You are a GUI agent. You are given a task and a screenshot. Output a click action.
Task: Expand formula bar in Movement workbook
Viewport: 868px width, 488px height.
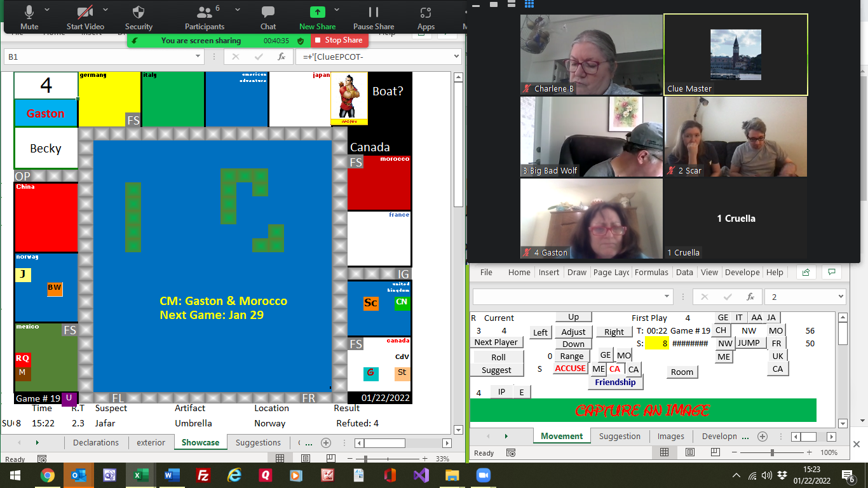[x=841, y=297]
